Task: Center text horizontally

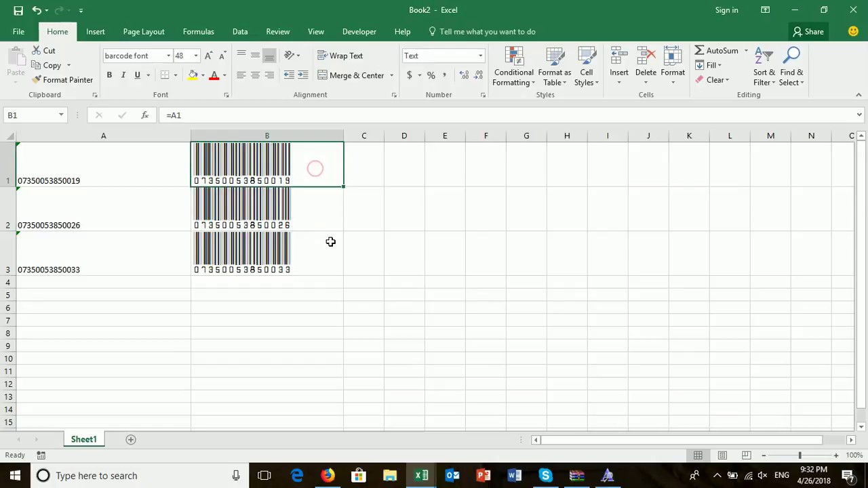Action: point(255,75)
